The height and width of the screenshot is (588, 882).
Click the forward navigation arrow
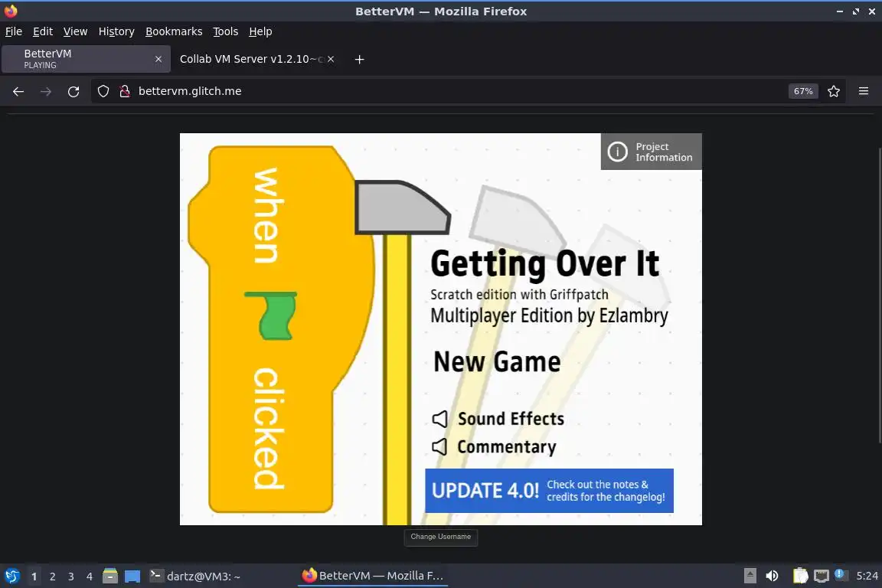click(46, 91)
